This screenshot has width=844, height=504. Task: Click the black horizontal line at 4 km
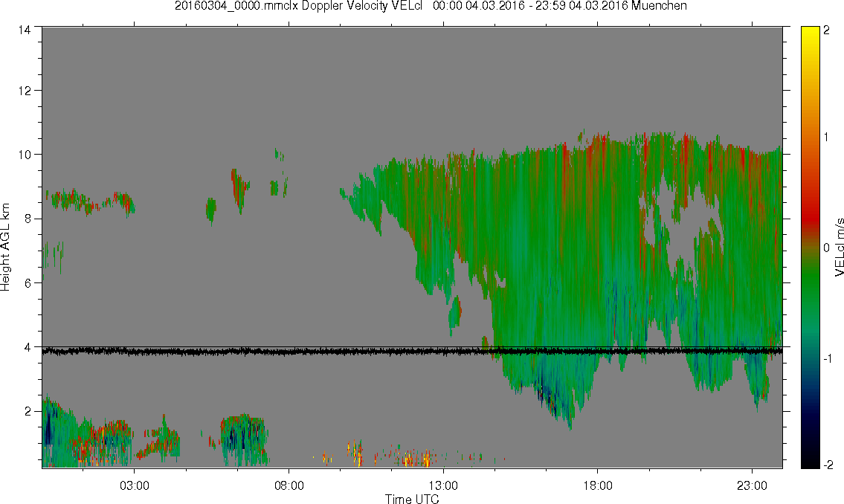(x=412, y=347)
